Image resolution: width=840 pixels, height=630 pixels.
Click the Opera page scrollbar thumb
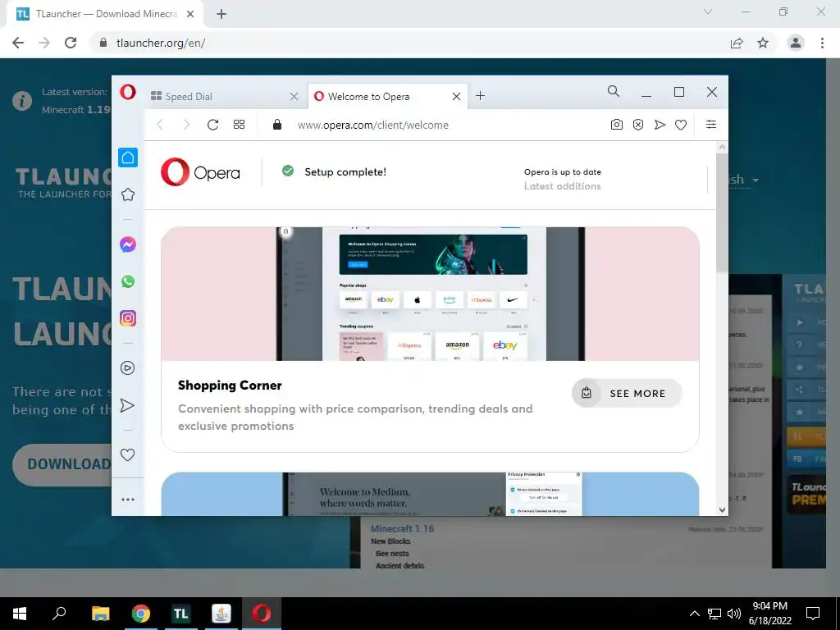(x=722, y=212)
